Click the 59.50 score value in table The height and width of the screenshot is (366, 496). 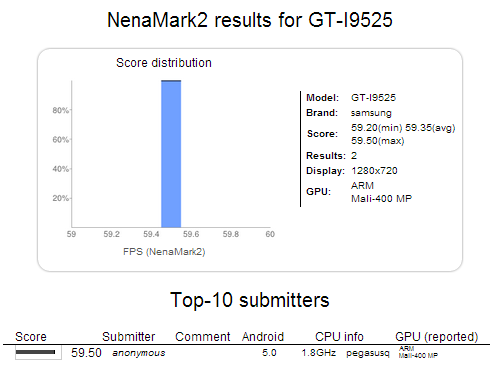[x=86, y=353]
